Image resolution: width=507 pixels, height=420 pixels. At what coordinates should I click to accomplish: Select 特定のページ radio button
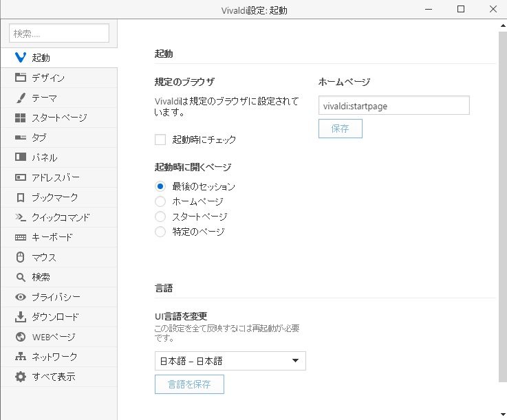click(x=160, y=232)
